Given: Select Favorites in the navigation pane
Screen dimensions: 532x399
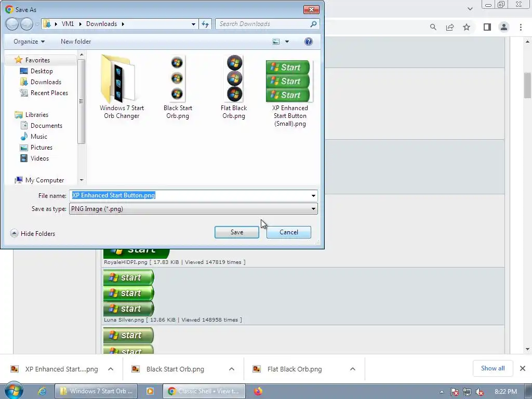Looking at the screenshot, I should tap(37, 60).
